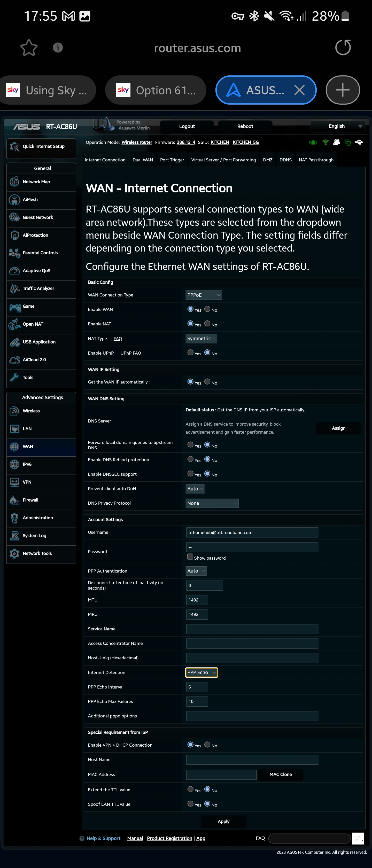The image size is (372, 868).
Task: Set Enable WAN to No
Action: pyautogui.click(x=207, y=309)
